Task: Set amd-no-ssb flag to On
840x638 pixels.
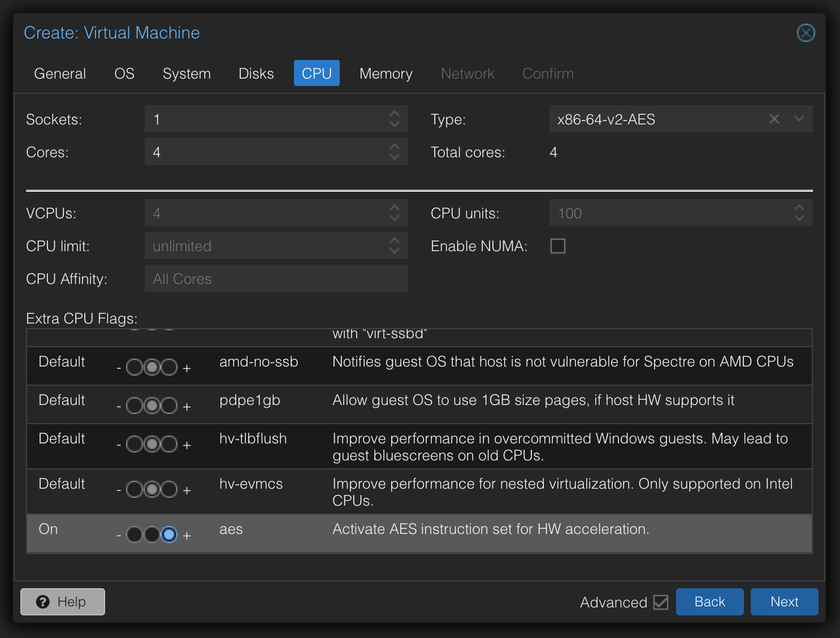Action: [x=169, y=367]
